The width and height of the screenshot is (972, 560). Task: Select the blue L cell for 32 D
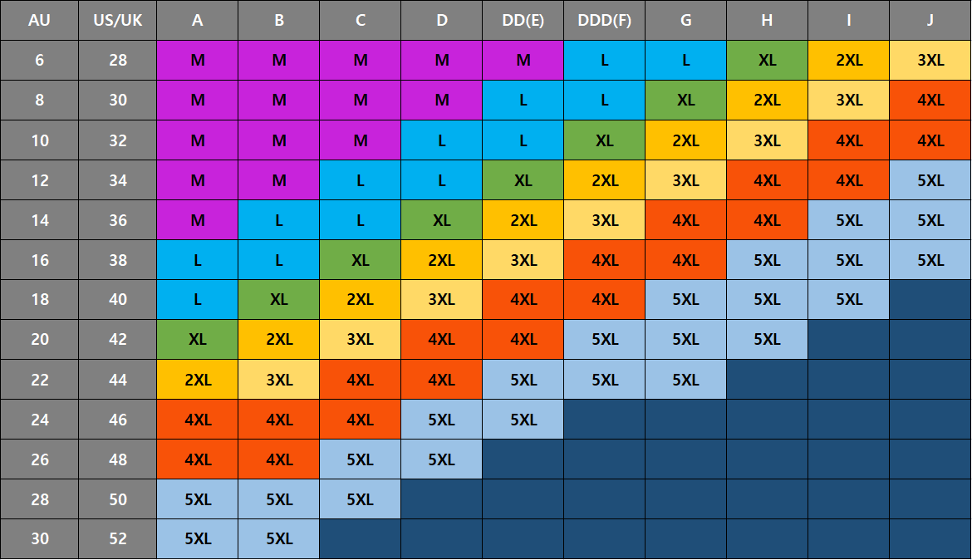441,140
